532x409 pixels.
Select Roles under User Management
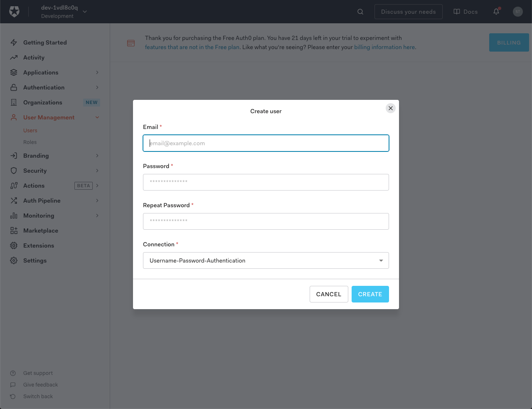pos(30,142)
